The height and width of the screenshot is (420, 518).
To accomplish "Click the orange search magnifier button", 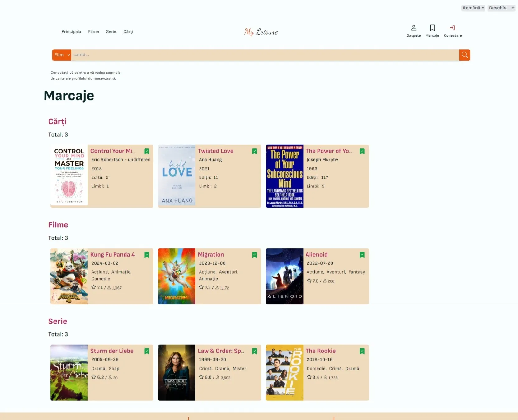I will (x=464, y=55).
